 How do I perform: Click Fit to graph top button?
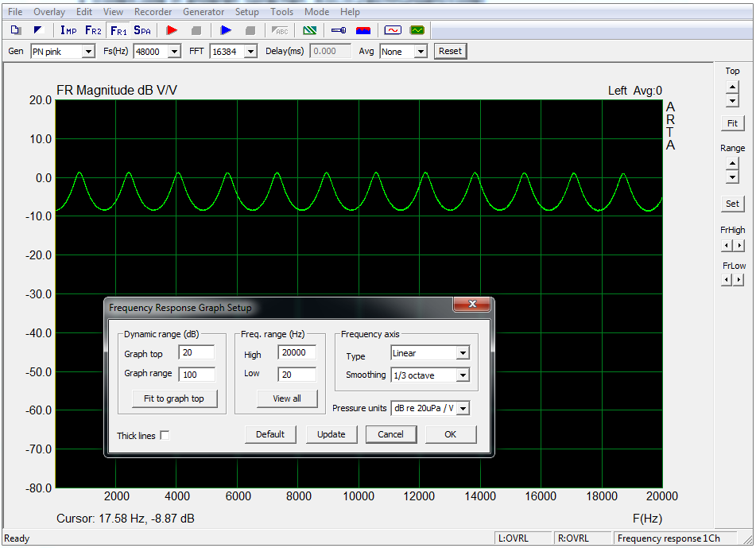[x=174, y=398]
